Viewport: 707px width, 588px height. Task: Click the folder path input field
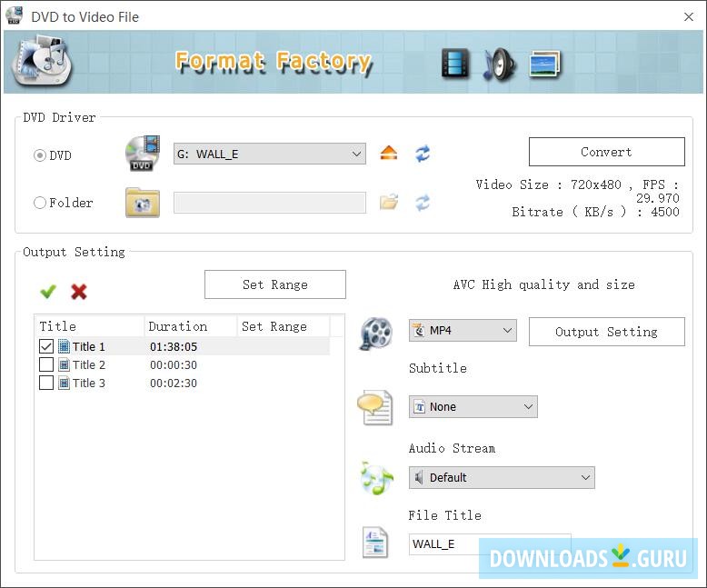270,203
